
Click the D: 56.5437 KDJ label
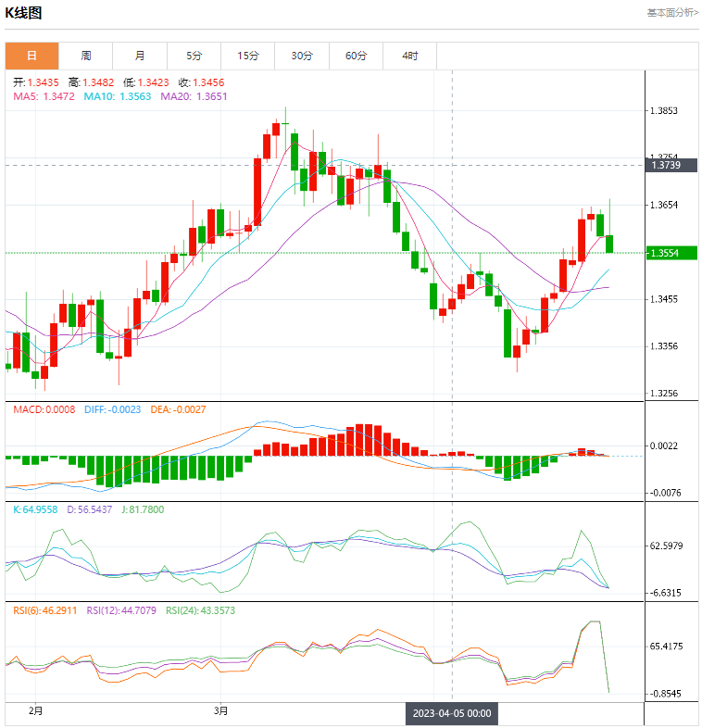(90, 509)
